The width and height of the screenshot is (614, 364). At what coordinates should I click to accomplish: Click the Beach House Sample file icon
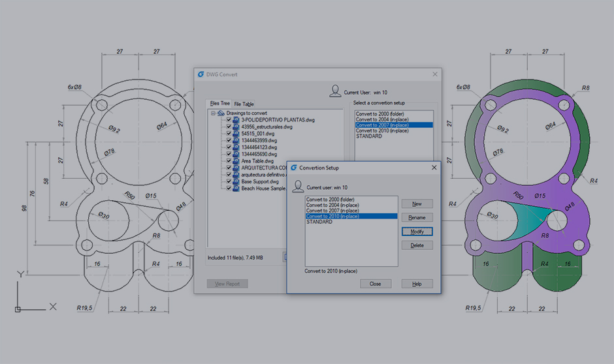(x=236, y=189)
